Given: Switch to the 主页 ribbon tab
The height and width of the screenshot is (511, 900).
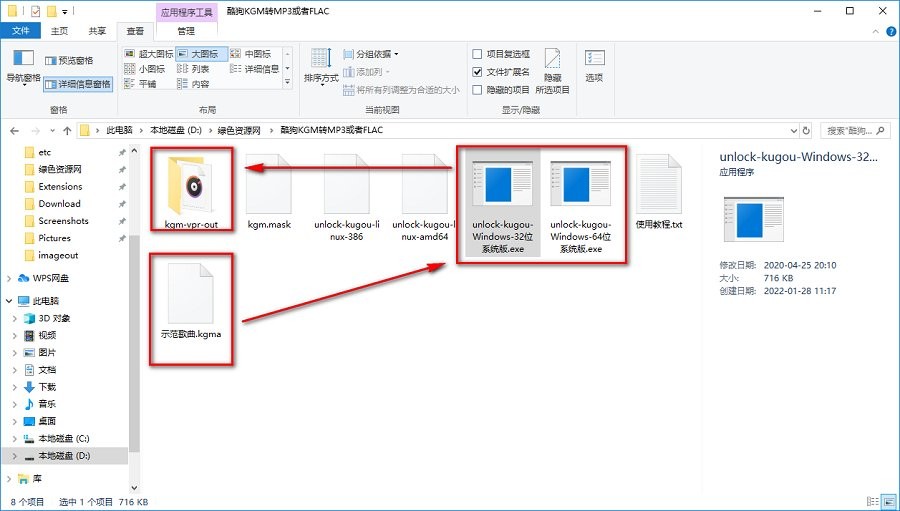Looking at the screenshot, I should click(59, 31).
